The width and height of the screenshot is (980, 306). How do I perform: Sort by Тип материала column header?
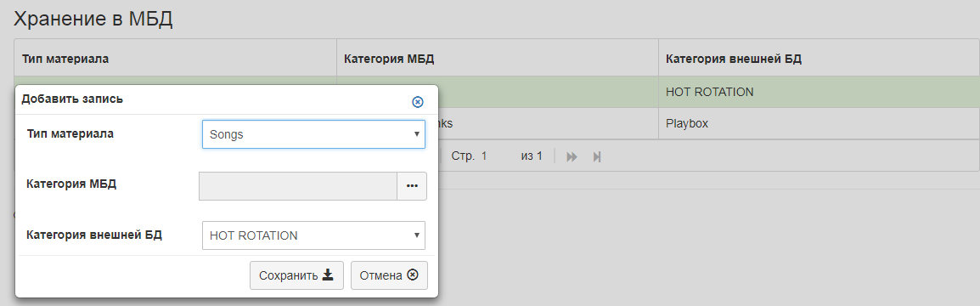[175, 59]
